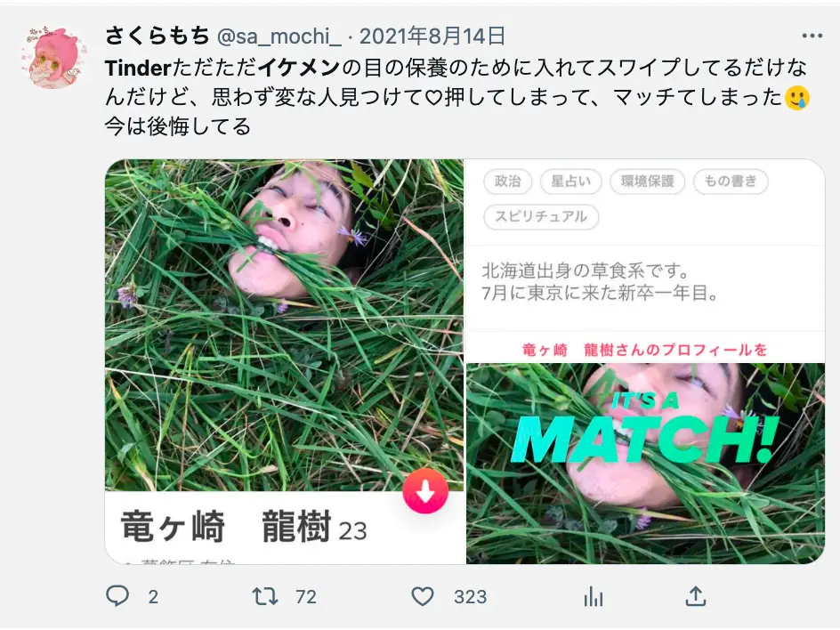Select the もの書き interest tag
Viewport: 840px width, 630px height.
[x=731, y=181]
